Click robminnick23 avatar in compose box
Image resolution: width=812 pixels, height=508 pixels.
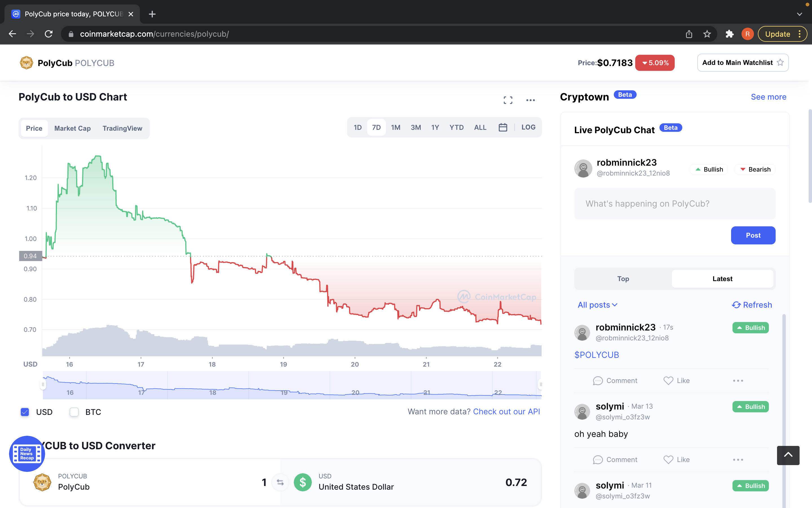583,168
